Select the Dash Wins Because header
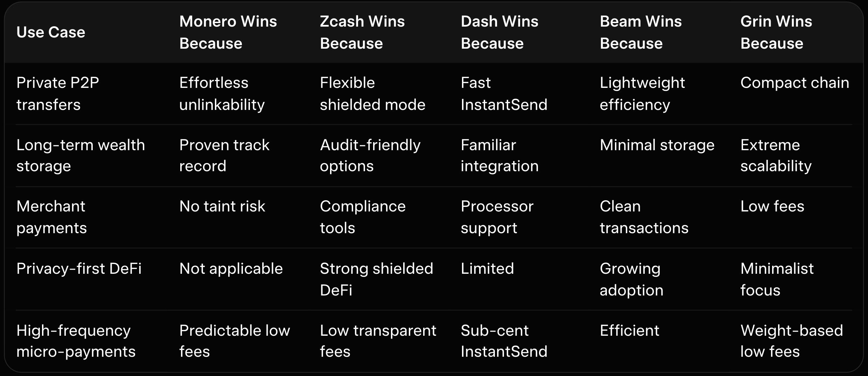Image resolution: width=868 pixels, height=376 pixels. [x=499, y=32]
